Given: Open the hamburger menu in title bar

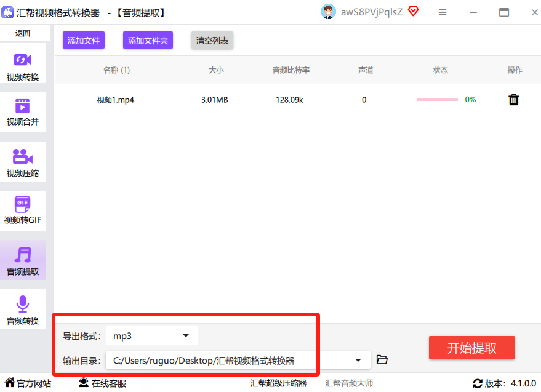Looking at the screenshot, I should tap(443, 12).
